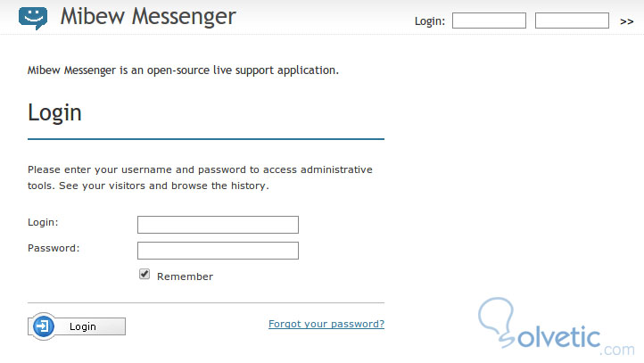The width and height of the screenshot is (644, 363).
Task: Click the blue arrow icon on Login button
Action: (44, 326)
